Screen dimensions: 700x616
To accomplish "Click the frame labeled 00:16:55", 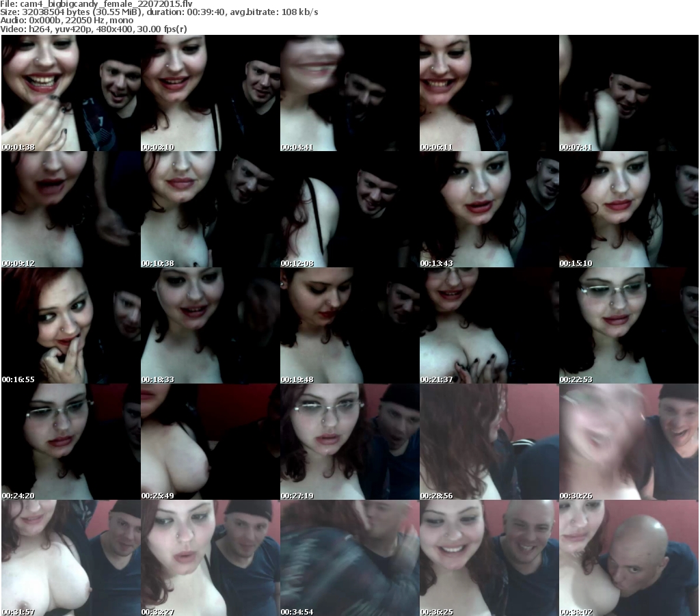I will (70, 325).
